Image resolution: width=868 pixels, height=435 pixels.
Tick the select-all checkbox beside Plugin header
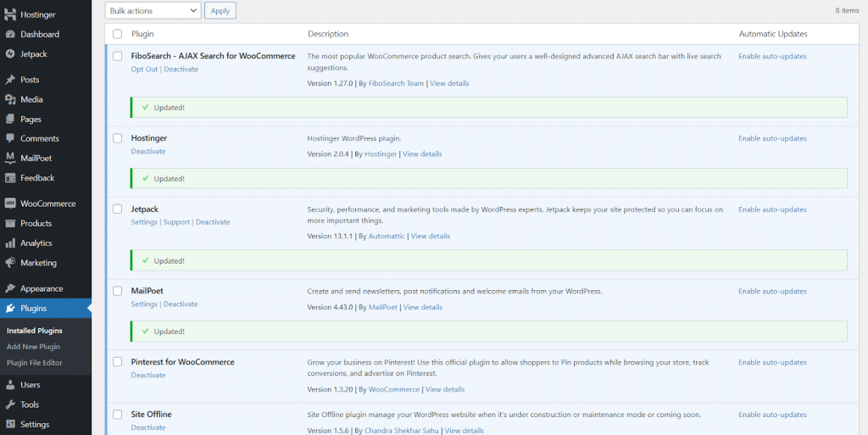click(x=117, y=34)
